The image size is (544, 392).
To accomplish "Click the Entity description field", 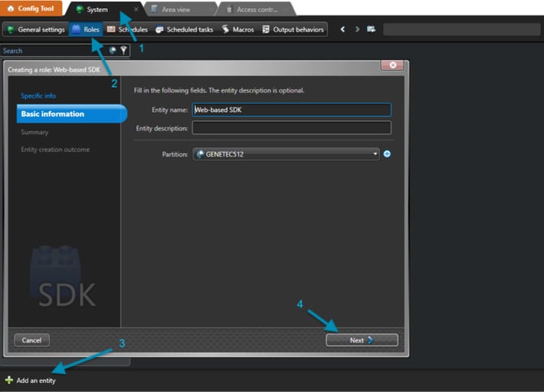I will pos(291,127).
